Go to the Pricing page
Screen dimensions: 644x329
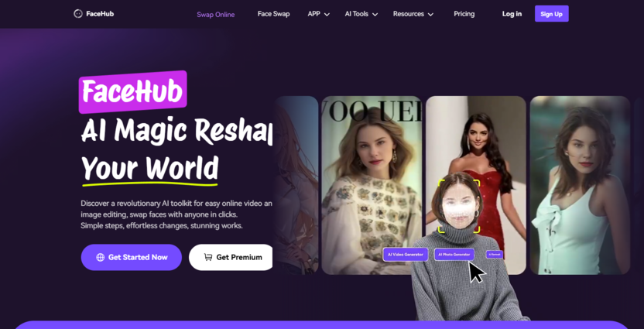point(464,14)
